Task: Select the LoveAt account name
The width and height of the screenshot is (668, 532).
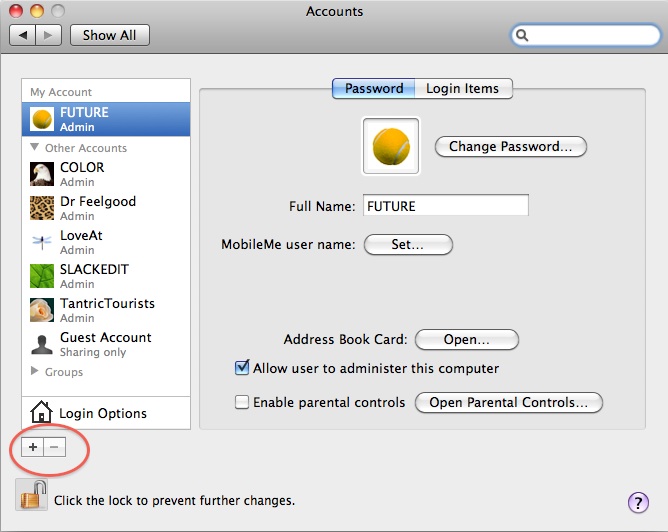Action: coord(81,236)
